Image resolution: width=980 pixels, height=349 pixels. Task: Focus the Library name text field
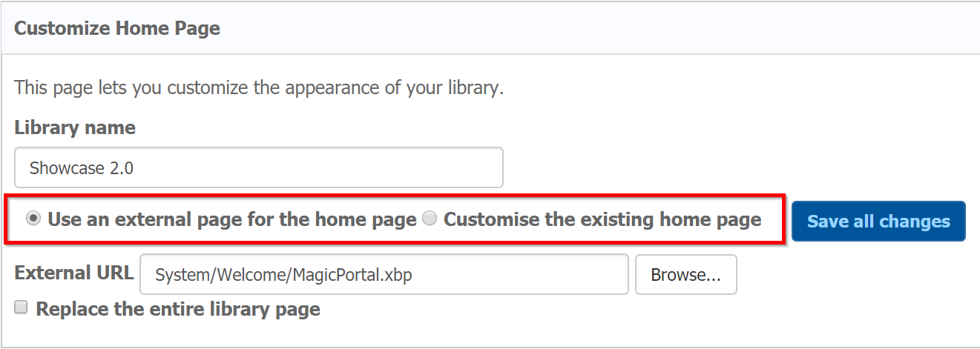tap(258, 167)
